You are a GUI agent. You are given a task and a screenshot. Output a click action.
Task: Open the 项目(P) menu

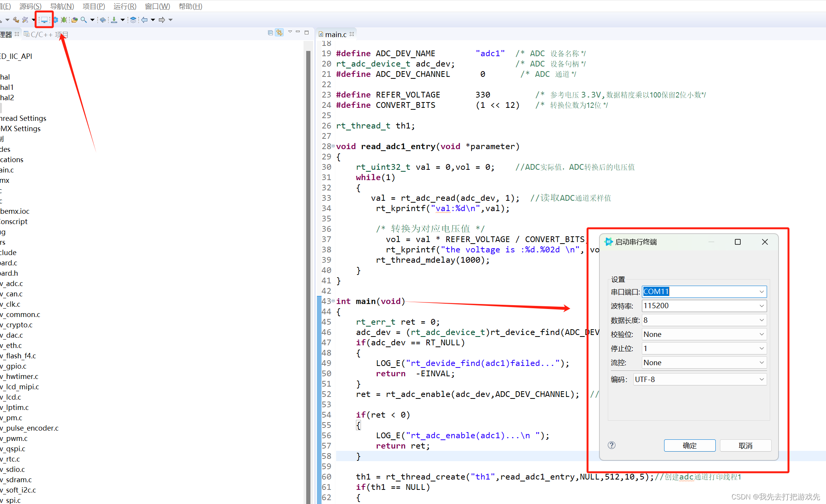click(x=94, y=6)
